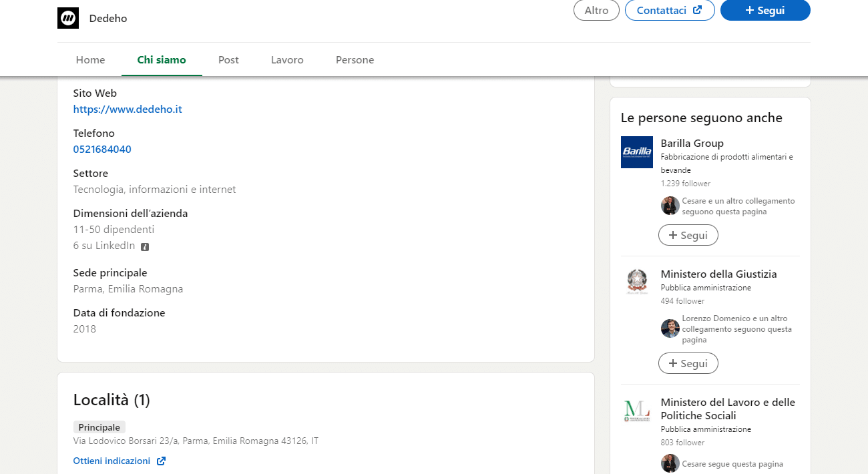Click Lorenzo Domenico's avatar photo
The image size is (868, 474).
coord(670,328)
